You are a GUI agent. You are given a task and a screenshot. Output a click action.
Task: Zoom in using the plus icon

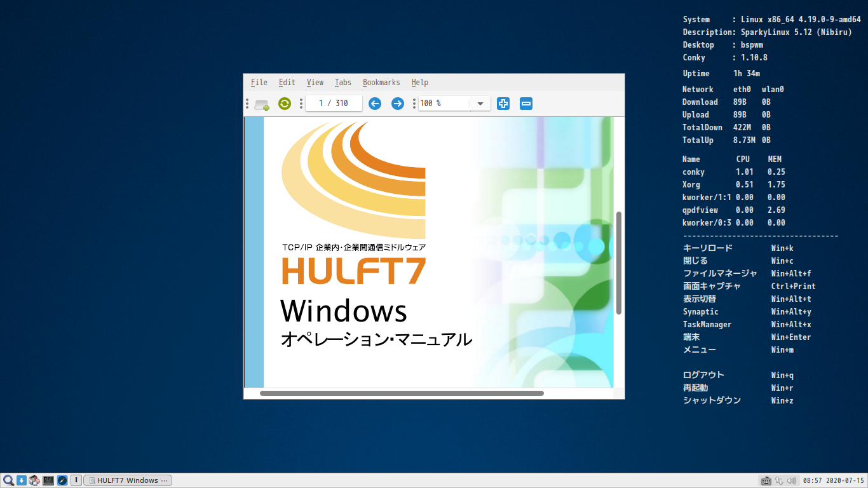click(503, 104)
